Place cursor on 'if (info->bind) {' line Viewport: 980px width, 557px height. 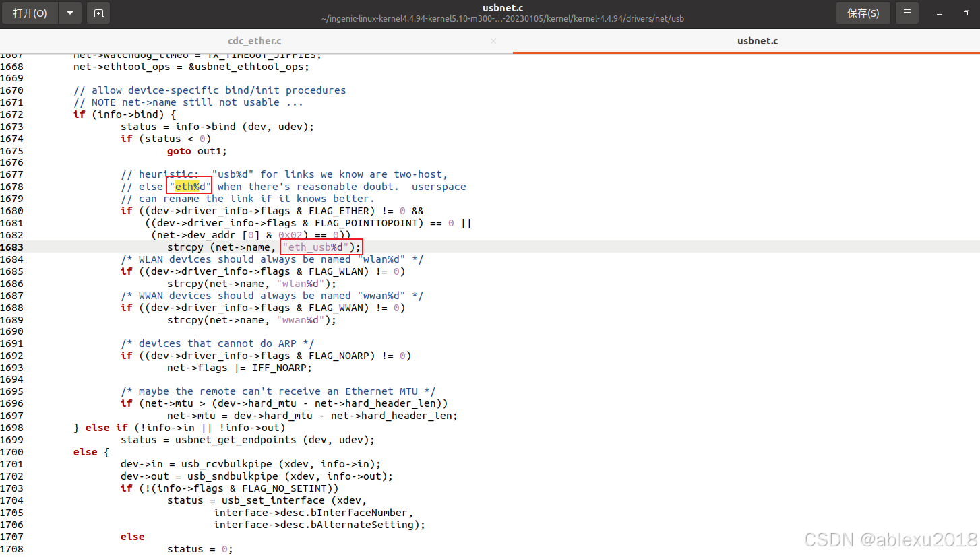pyautogui.click(x=125, y=114)
